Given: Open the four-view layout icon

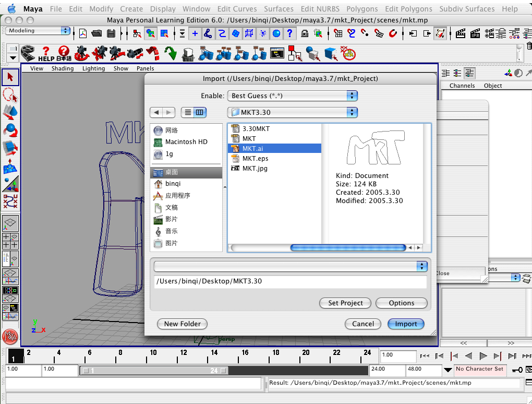Looking at the screenshot, I should (x=10, y=241).
